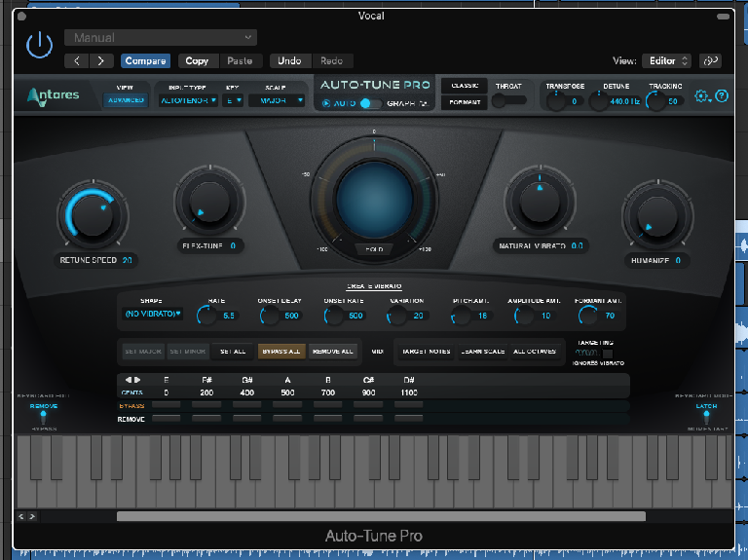Screen dimensions: 748x560
Task: Click Set All scale notes
Action: 233,352
